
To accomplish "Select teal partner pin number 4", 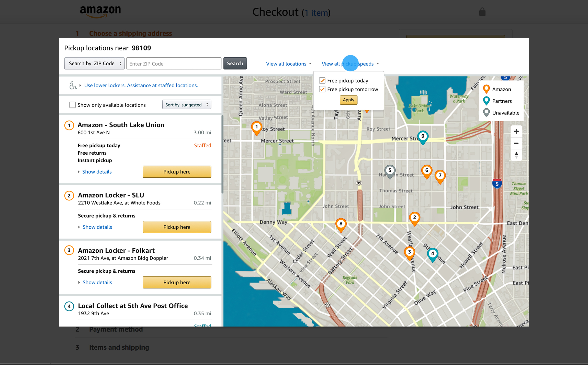I will click(432, 254).
